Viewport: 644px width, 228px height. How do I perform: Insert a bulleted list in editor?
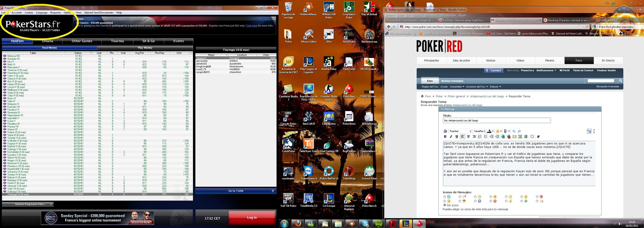tap(486, 137)
